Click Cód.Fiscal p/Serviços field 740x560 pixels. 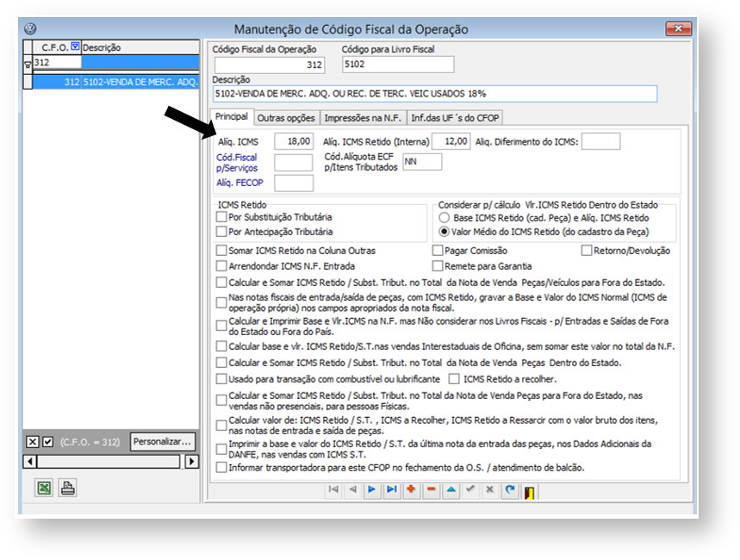pyautogui.click(x=294, y=163)
